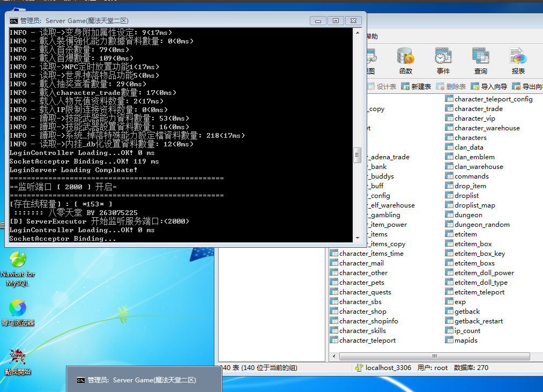The image size is (543, 392).
Task: Select the mapids table
Action: tap(462, 341)
